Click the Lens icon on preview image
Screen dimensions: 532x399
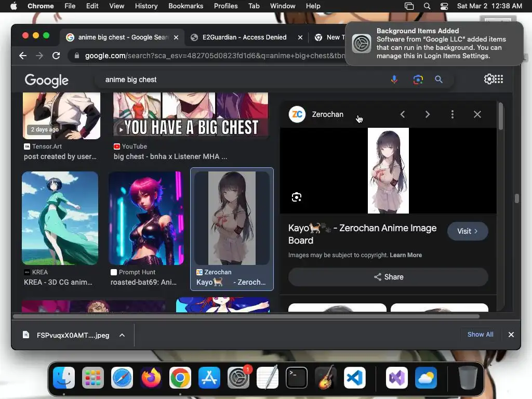[297, 197]
